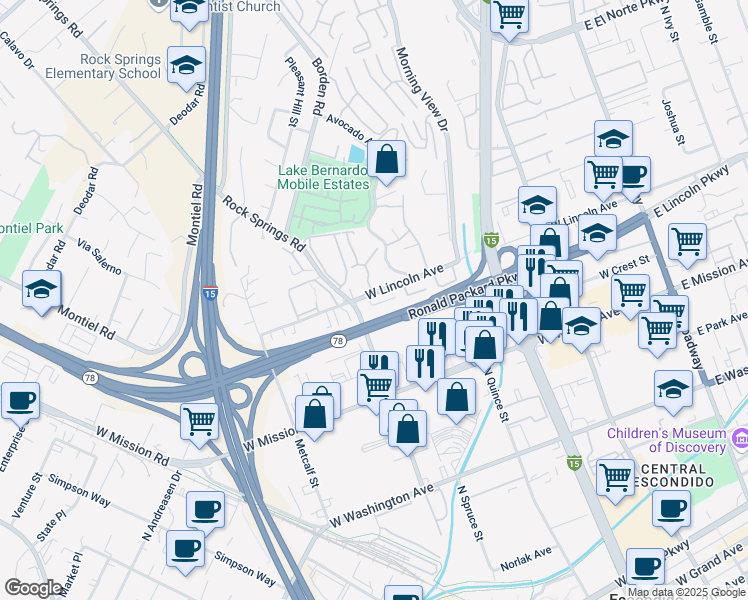Click the Norlak Ave street label
Image resolution: width=748 pixels, height=600 pixels.
click(526, 559)
